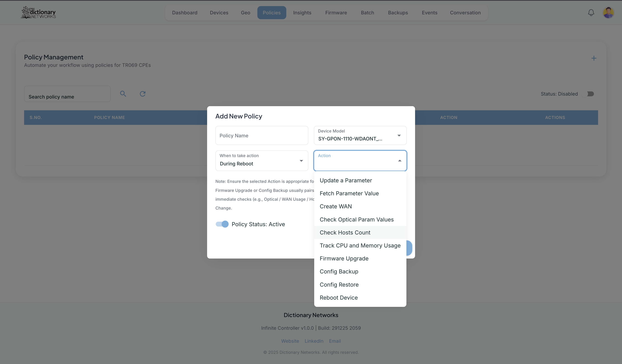Choose Firmware Upgrade from the list
Image resolution: width=622 pixels, height=364 pixels.
pos(344,258)
